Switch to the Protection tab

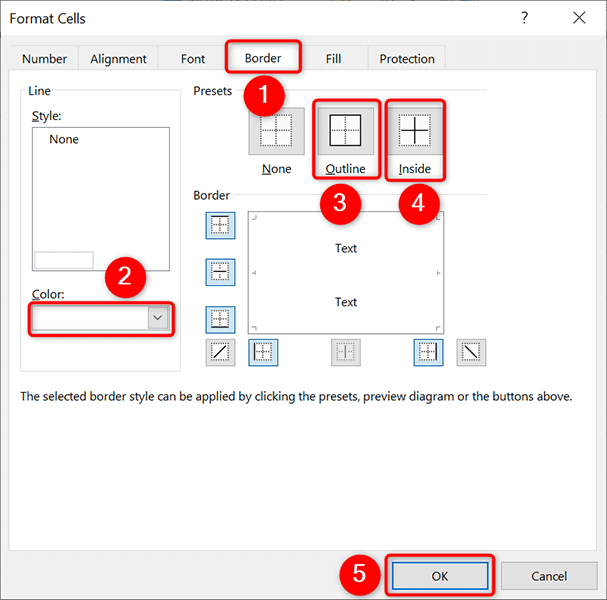tap(407, 59)
